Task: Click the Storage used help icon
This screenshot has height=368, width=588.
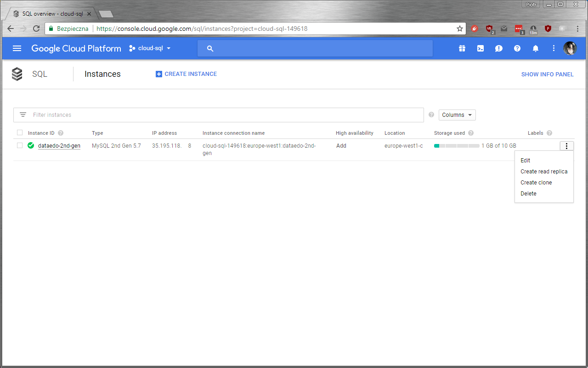Action: (471, 133)
